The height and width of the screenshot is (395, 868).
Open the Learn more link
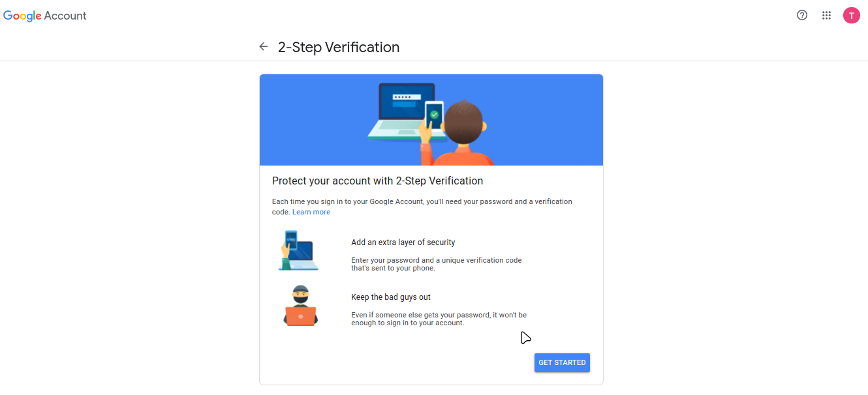click(311, 212)
